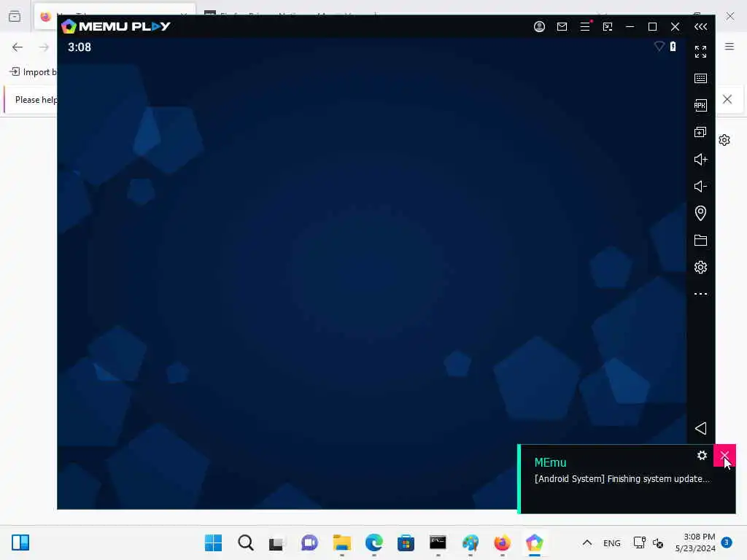Open the multi-instance manager icon

pos(700,132)
